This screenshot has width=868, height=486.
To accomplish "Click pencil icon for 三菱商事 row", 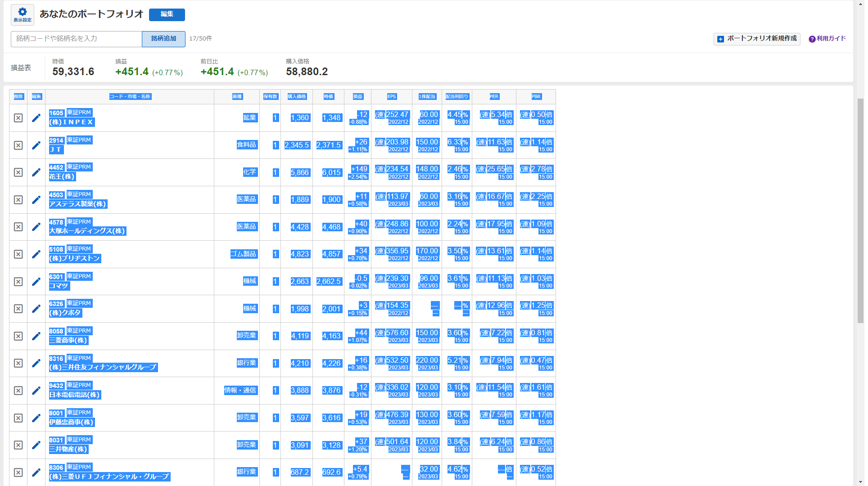I will 36,336.
